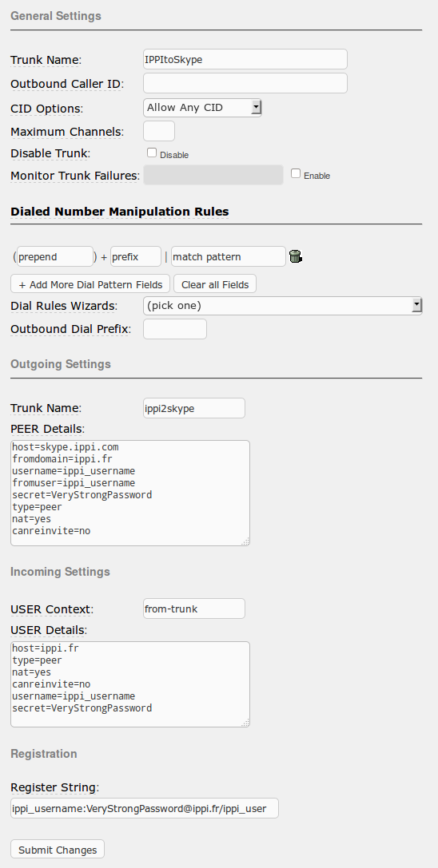Focus the Register String field
Viewport: 438px width, 868px height.
[x=144, y=808]
